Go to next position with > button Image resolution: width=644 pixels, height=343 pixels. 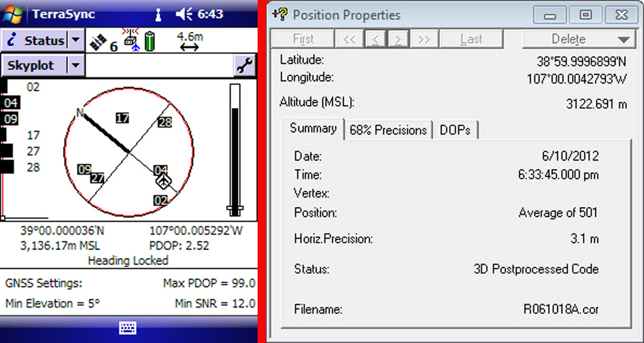pos(398,39)
